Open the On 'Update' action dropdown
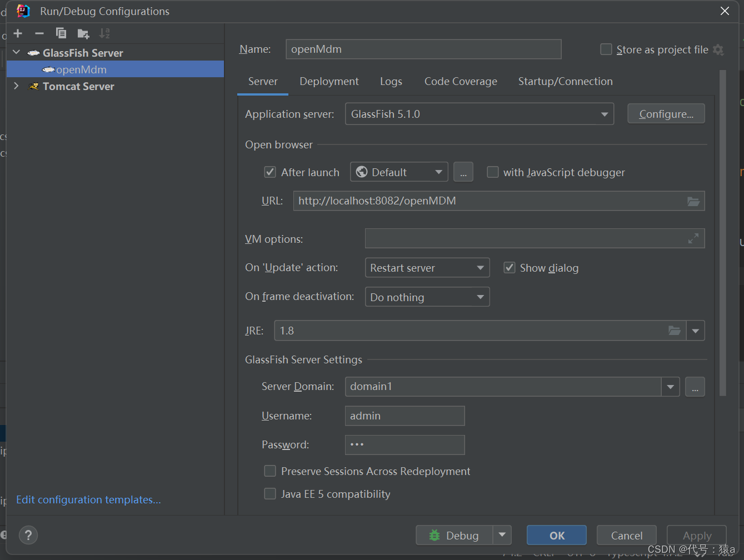 (427, 268)
